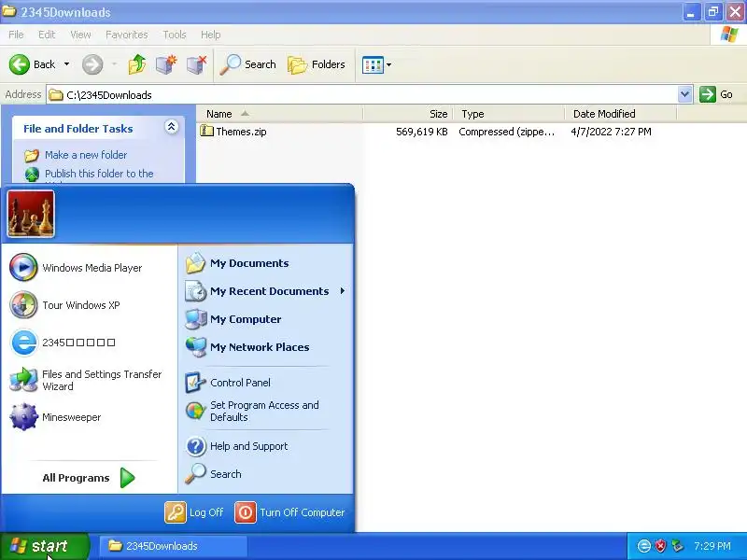Sort files by the Type column
Viewport: 747px width, 560px height.
pyautogui.click(x=509, y=114)
